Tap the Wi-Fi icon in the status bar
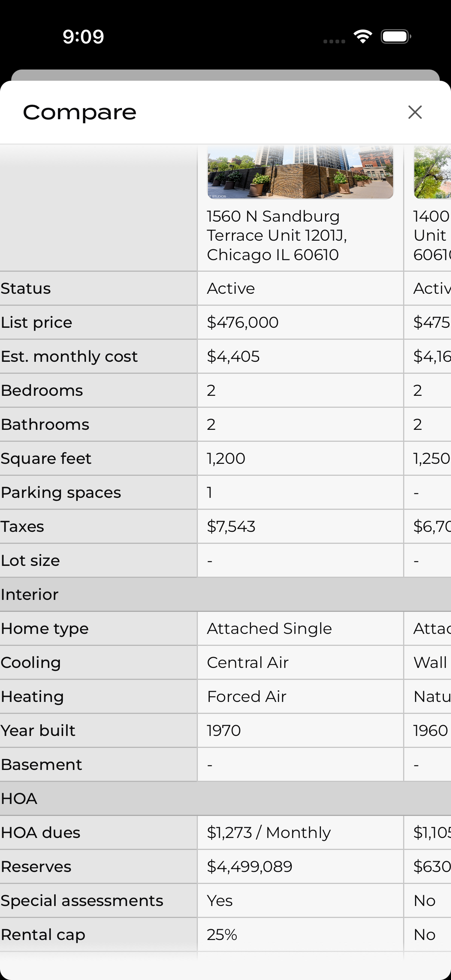The image size is (451, 980). pyautogui.click(x=363, y=37)
